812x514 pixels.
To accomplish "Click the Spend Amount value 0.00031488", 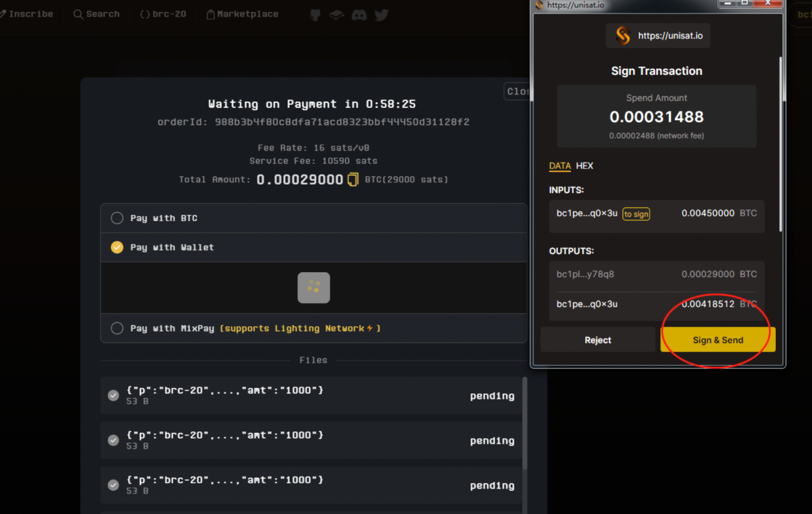I will 657,117.
